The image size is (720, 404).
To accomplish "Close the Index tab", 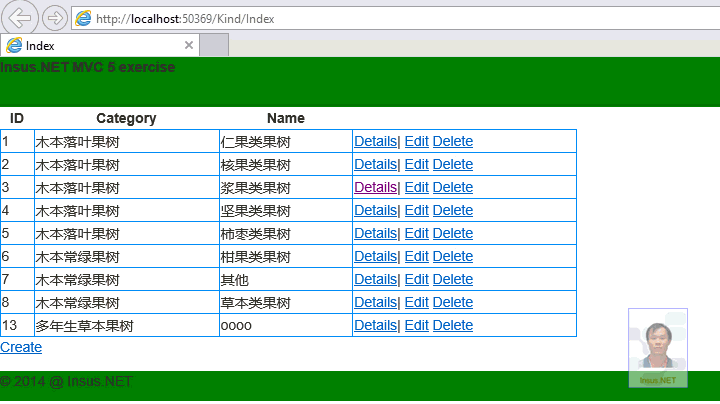I will point(189,45).
